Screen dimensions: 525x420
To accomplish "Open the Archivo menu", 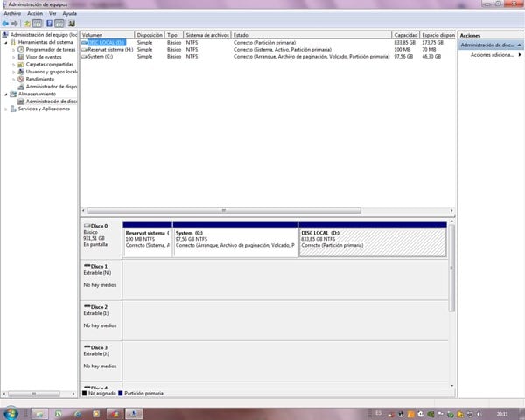I will 12,13.
